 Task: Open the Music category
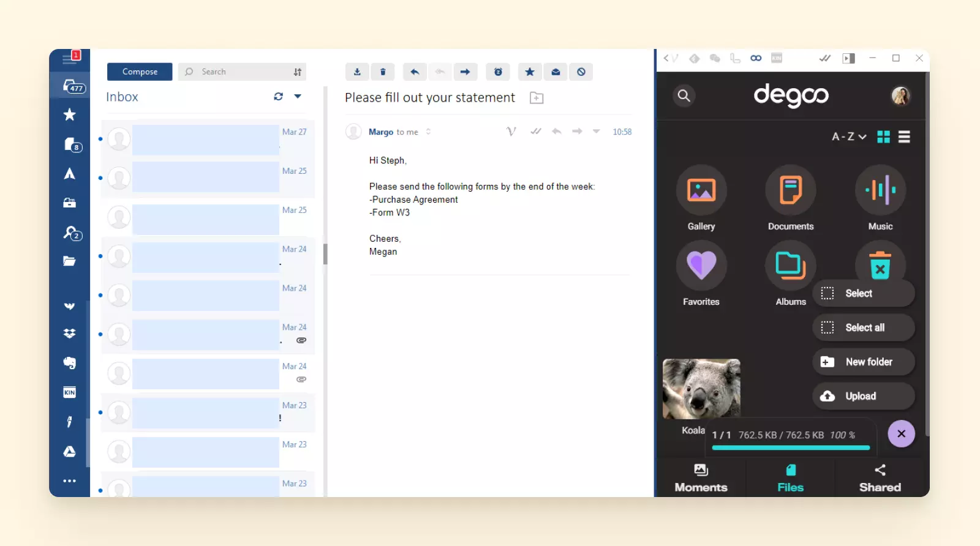880,198
